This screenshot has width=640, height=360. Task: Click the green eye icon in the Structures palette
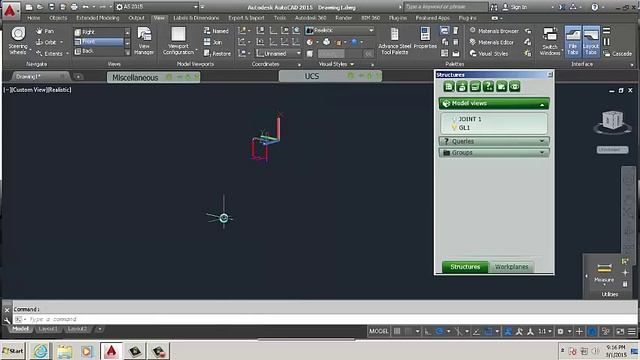click(515, 87)
